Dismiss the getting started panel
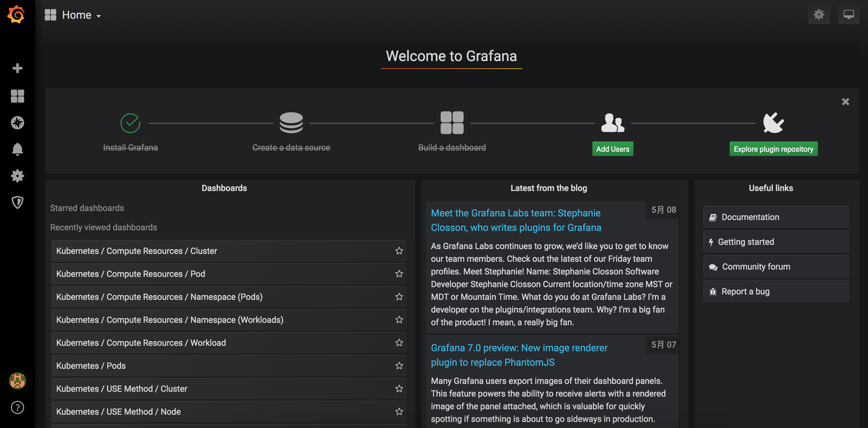The image size is (868, 428). coord(845,102)
